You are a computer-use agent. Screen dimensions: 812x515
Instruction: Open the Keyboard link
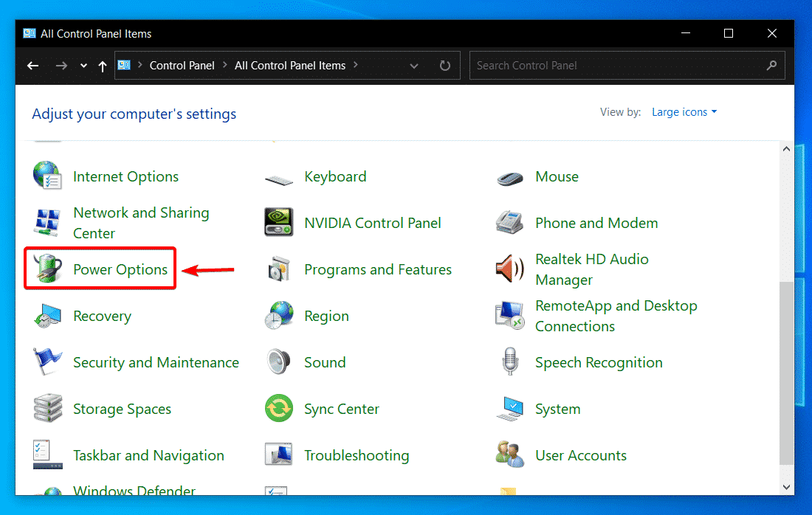(335, 176)
